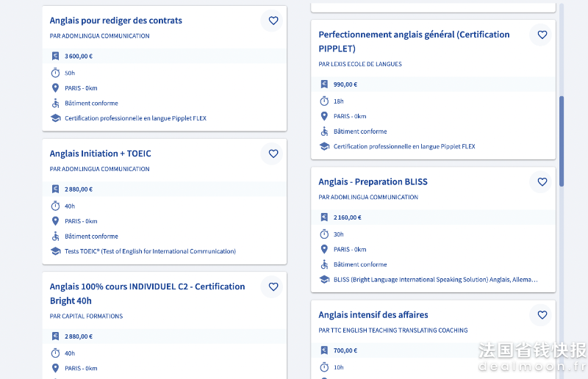Select PARIS - 0km in the Lexis Ecole card

pyautogui.click(x=350, y=117)
